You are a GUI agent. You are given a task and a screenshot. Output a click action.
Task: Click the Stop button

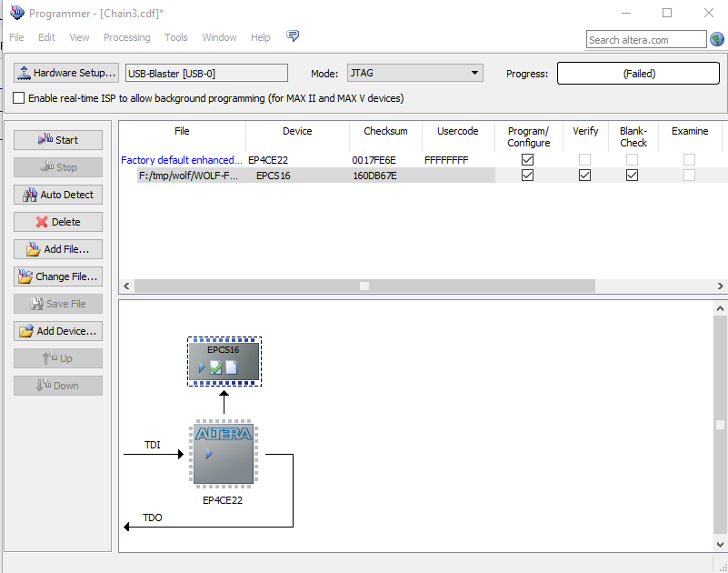point(58,167)
